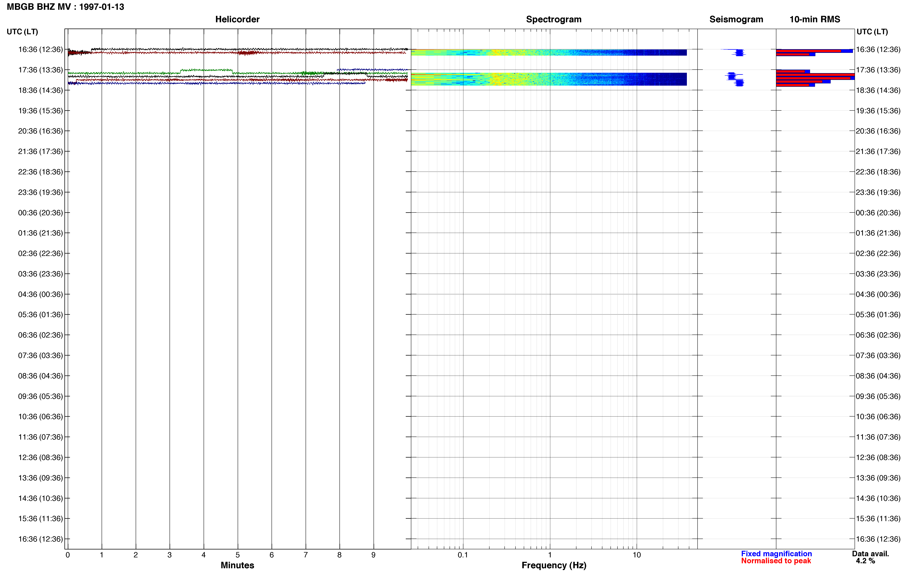924x578 pixels.
Task: Click the '10' tick on the frequency axis
Action: coord(637,555)
